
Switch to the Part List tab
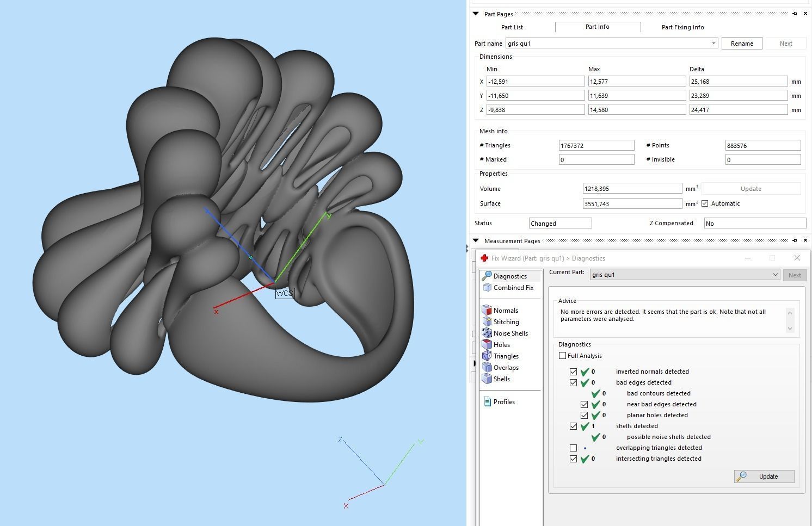click(512, 27)
